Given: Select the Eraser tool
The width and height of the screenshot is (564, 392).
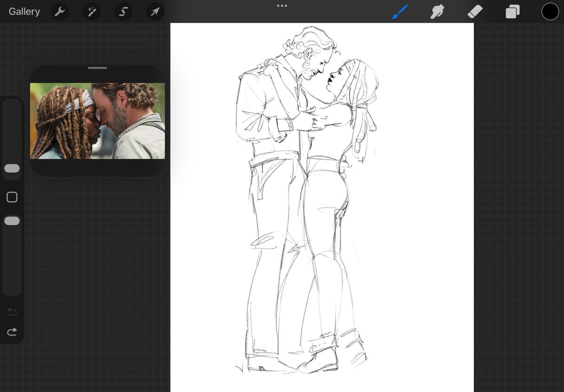Looking at the screenshot, I should [x=475, y=12].
